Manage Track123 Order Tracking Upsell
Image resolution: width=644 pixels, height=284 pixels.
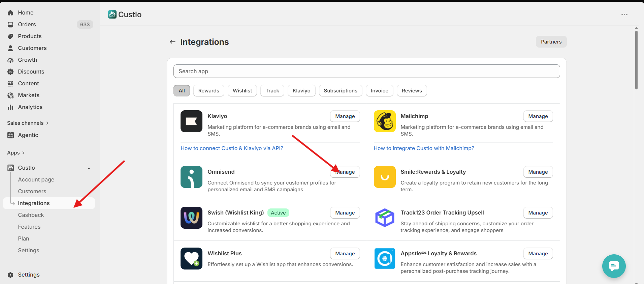coord(538,212)
